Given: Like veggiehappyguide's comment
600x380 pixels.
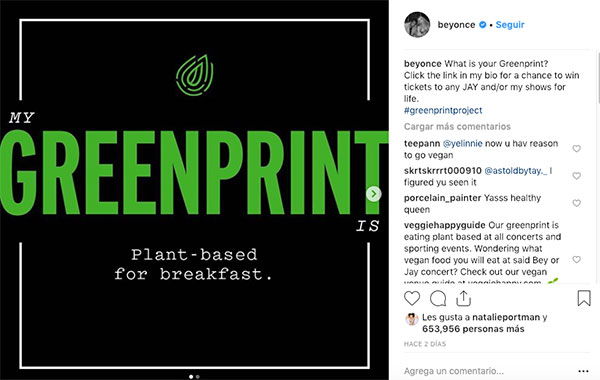Looking at the screenshot, I should [x=577, y=259].
